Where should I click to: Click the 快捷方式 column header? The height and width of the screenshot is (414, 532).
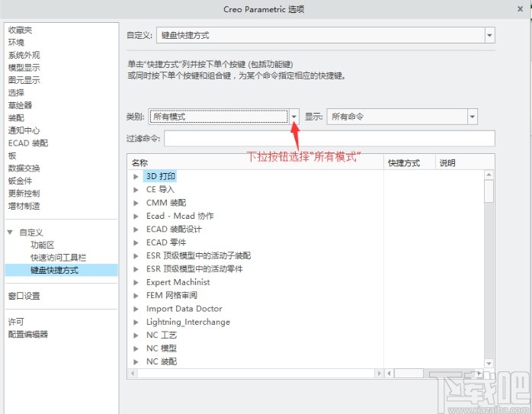[409, 163]
